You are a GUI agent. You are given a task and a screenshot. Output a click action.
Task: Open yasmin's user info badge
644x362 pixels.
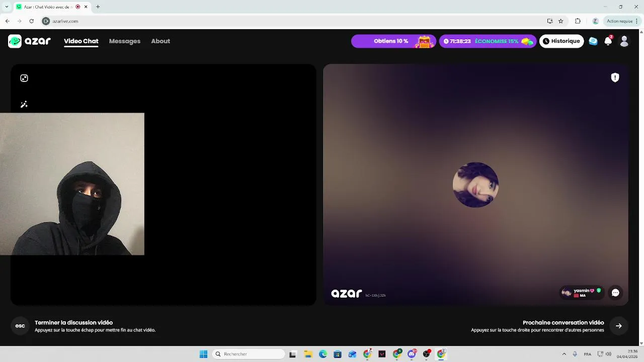point(582,293)
